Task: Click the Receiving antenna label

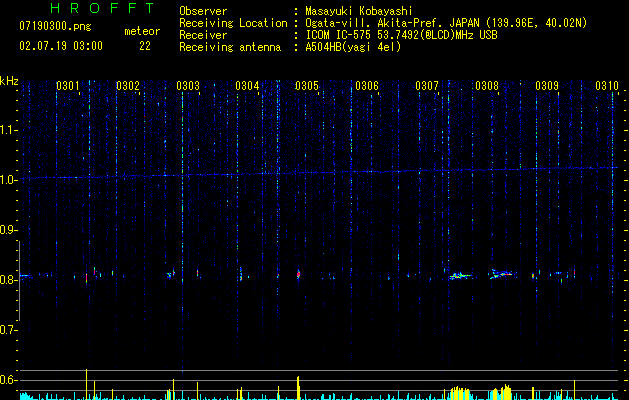Action: coord(230,47)
